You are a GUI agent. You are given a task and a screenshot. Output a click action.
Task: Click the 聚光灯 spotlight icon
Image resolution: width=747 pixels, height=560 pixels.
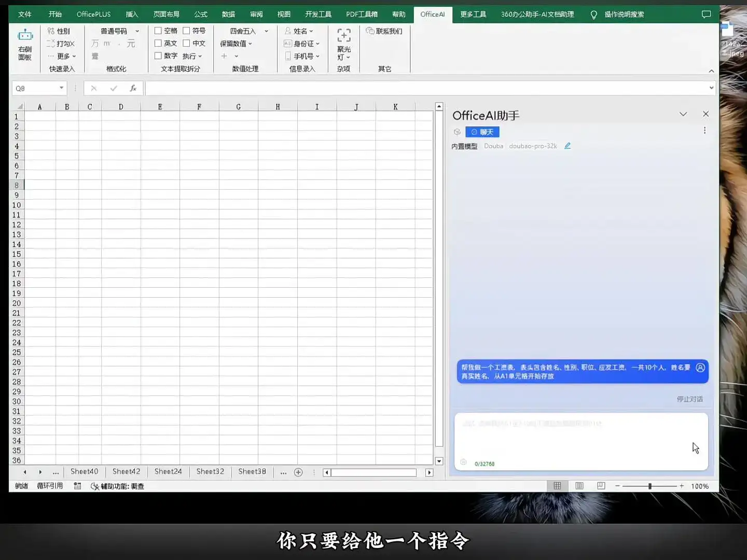pyautogui.click(x=343, y=36)
